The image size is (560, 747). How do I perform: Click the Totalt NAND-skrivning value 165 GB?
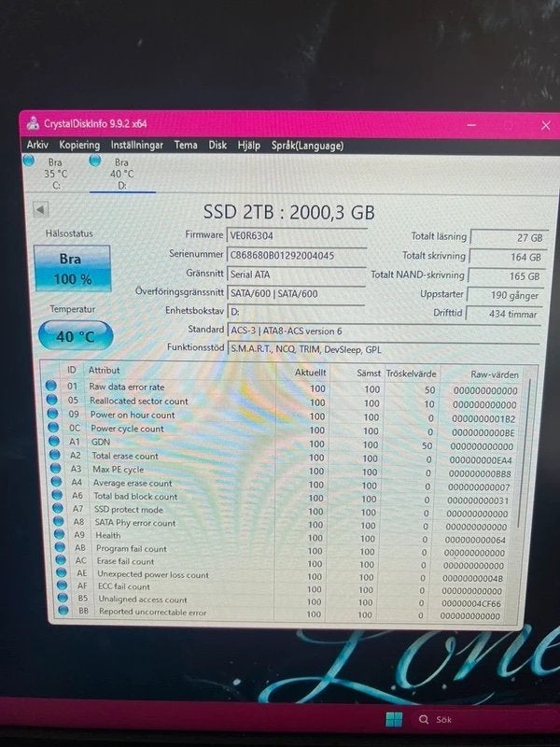[x=506, y=275]
